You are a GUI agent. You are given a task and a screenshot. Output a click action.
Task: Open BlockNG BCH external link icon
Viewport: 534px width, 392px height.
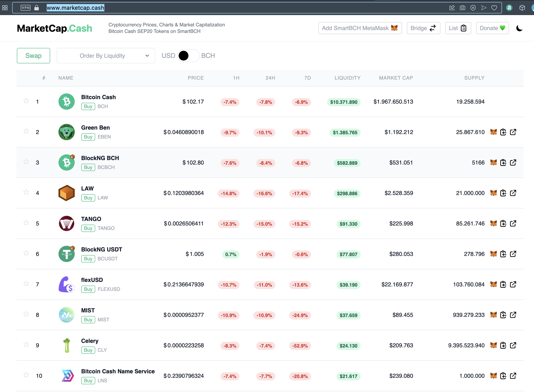point(513,162)
